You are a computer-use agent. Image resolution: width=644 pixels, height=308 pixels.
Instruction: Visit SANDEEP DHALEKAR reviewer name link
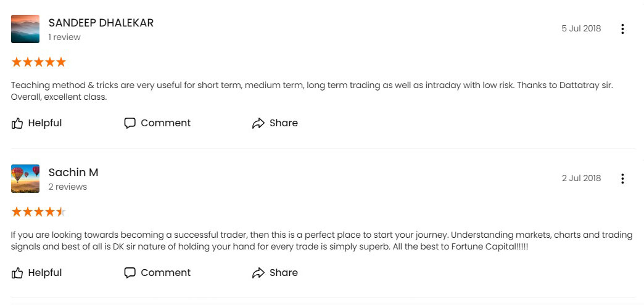click(101, 23)
